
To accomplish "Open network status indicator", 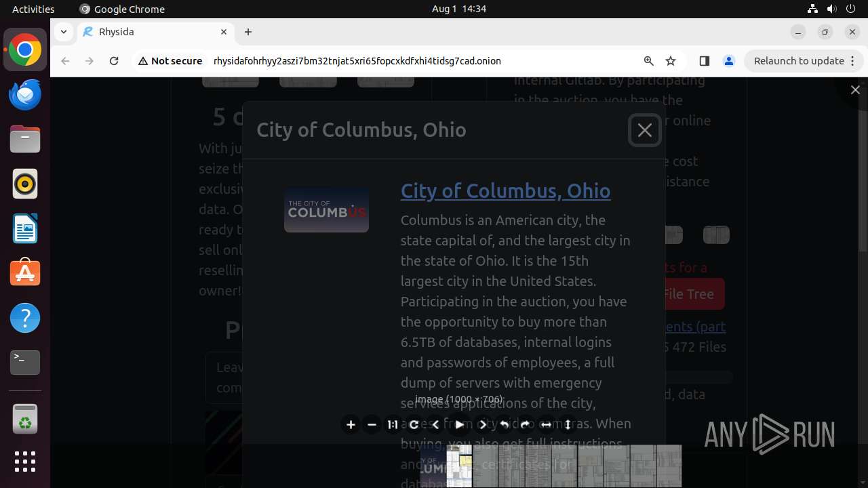I will pyautogui.click(x=812, y=9).
